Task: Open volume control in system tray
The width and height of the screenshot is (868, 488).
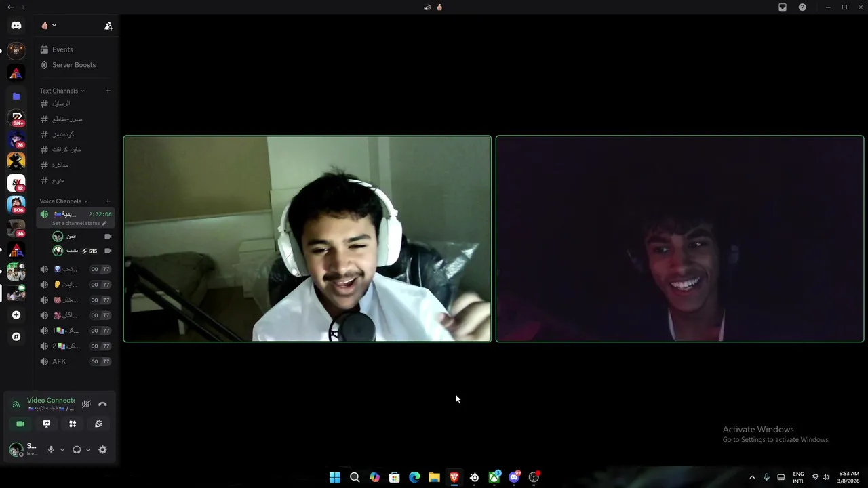Action: 825,477
